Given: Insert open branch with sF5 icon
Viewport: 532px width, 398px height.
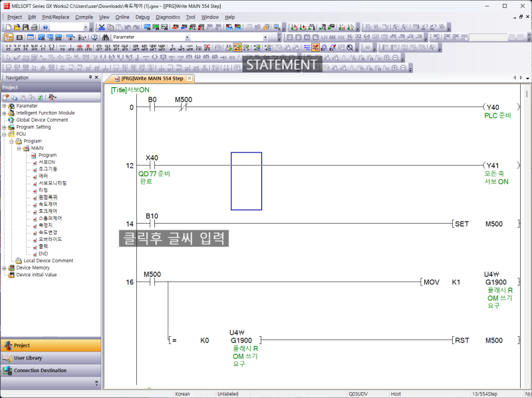Looking at the screenshot, I should (17, 47).
